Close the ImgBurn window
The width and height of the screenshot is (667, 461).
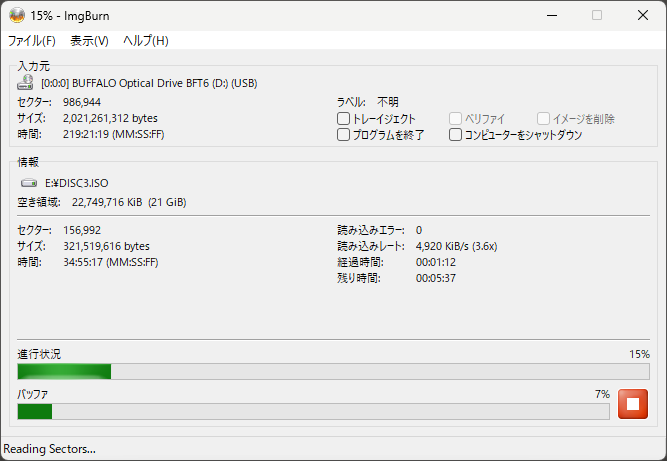click(x=643, y=15)
